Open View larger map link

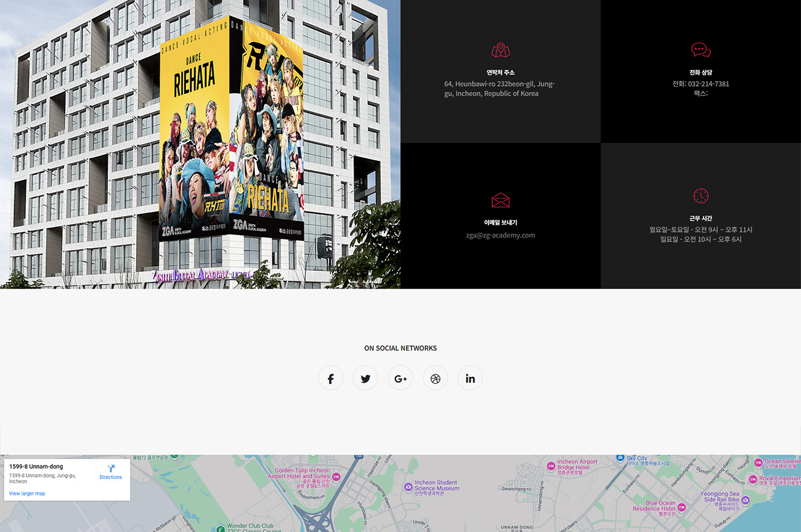[x=27, y=493]
